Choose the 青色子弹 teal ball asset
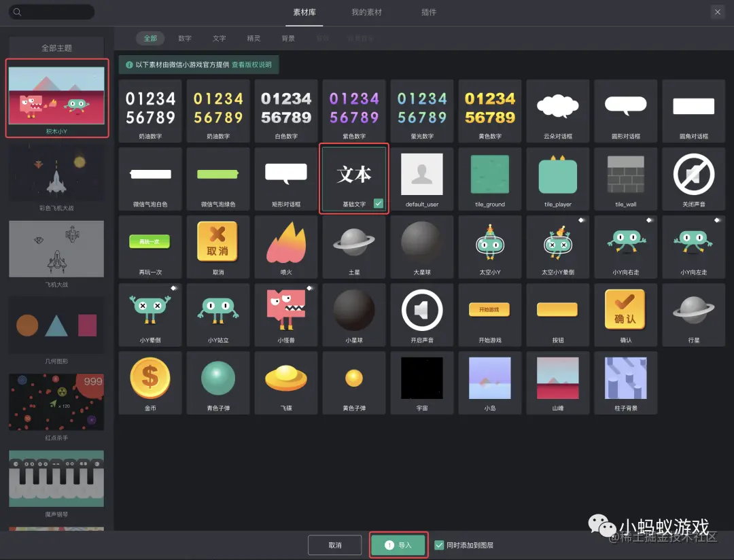 point(218,383)
